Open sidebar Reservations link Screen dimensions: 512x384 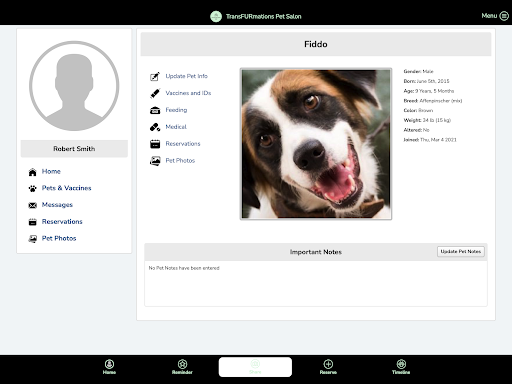tap(62, 222)
